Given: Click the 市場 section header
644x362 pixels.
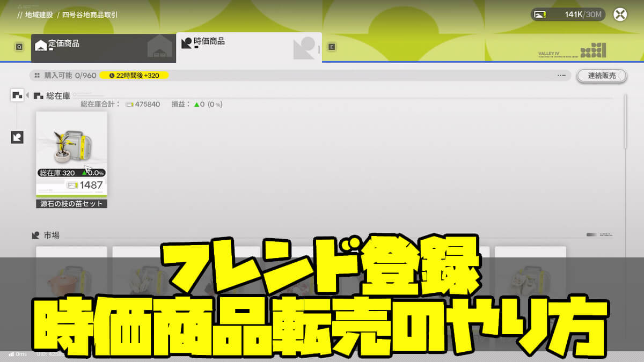Looking at the screenshot, I should (x=52, y=235).
